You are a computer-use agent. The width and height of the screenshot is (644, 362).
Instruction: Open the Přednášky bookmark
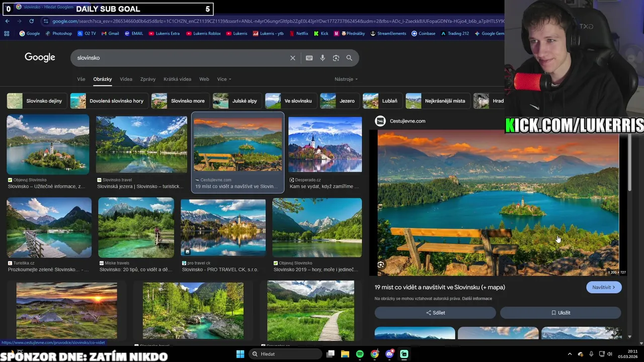(x=353, y=34)
